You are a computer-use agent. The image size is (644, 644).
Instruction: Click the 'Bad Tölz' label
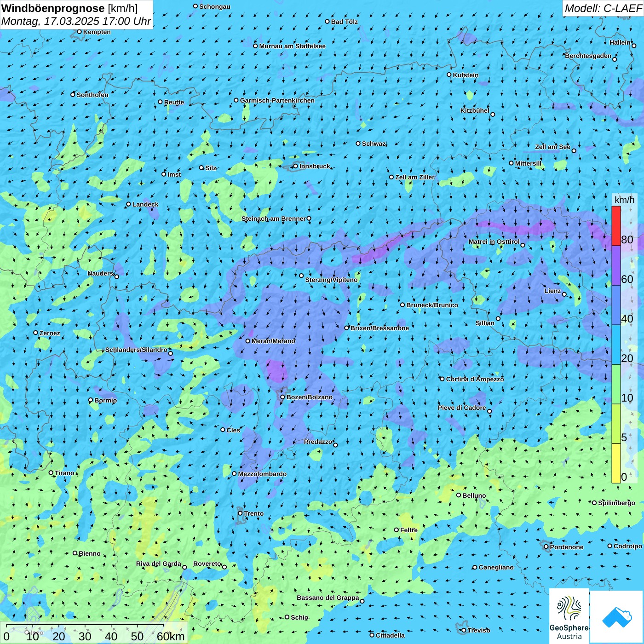coord(344,22)
